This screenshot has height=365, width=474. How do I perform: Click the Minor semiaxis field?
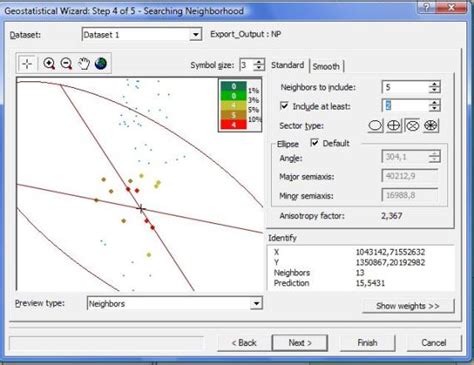tap(410, 195)
